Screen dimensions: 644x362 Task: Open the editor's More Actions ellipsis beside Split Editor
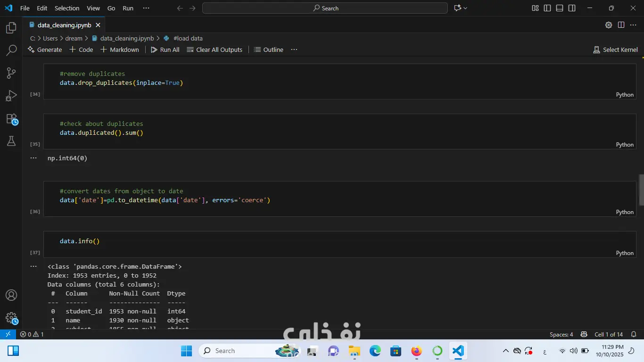633,25
